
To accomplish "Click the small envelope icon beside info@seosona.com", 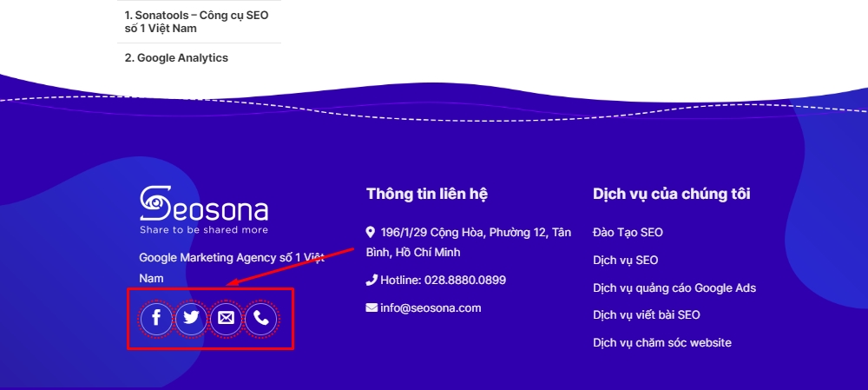I will click(x=372, y=307).
